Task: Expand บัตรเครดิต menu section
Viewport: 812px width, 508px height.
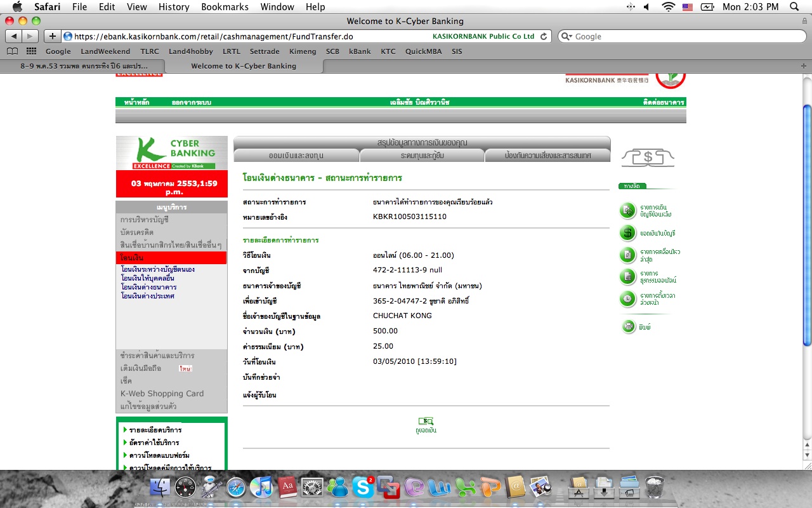Action: click(137, 232)
